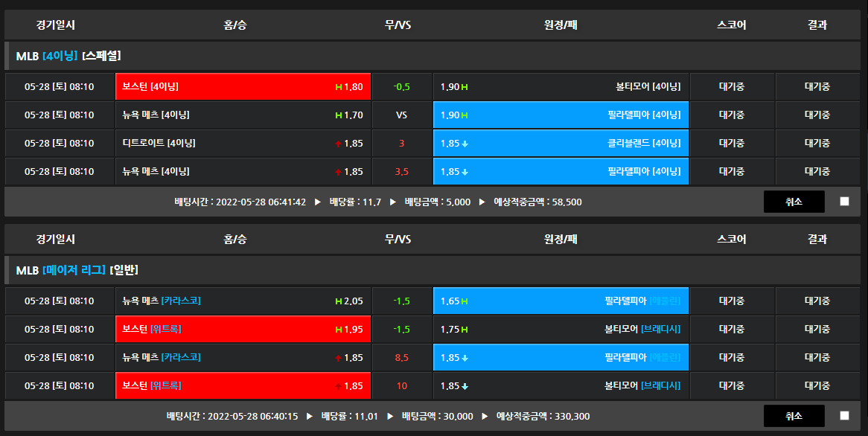
Task: Click the green H icon beside 보스턴 [4이닝] 1.80
Action: click(339, 87)
